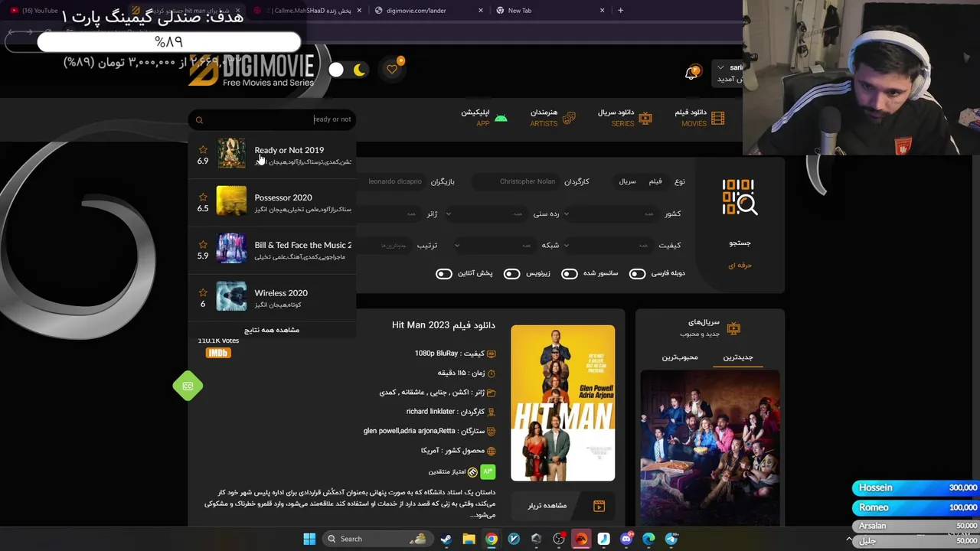Click the star icon beside Wireless 2020
The height and width of the screenshot is (551, 980).
(x=203, y=292)
